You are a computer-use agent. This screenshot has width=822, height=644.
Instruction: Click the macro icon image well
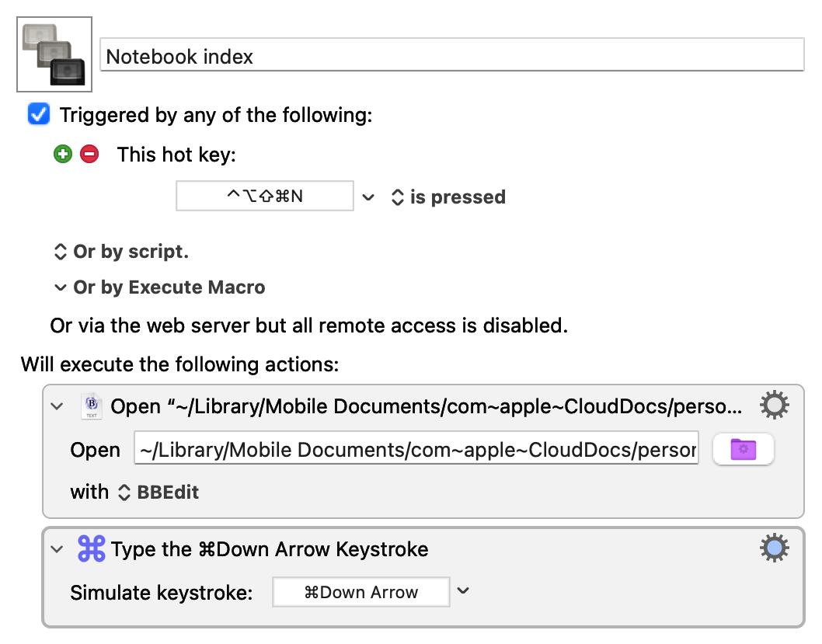pos(54,54)
